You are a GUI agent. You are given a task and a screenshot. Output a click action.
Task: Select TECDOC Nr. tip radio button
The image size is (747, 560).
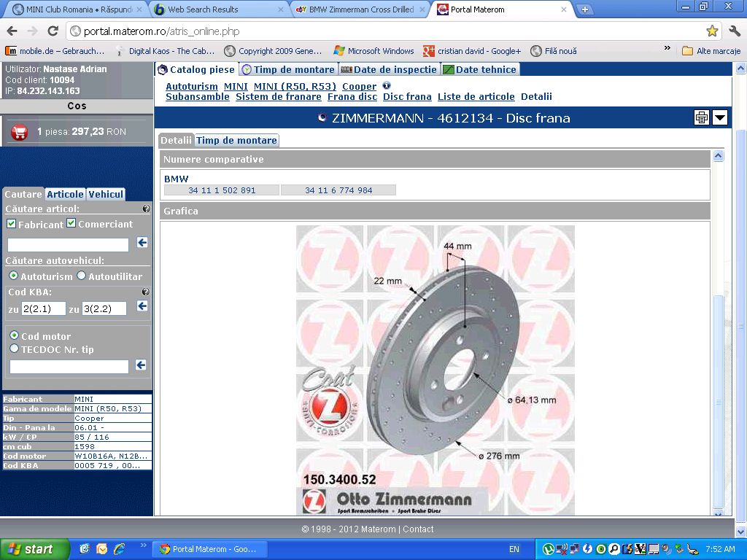point(15,349)
